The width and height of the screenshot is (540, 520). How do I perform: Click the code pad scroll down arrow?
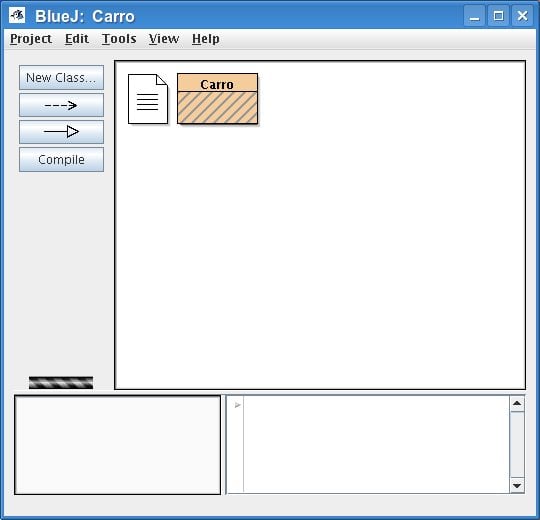517,485
